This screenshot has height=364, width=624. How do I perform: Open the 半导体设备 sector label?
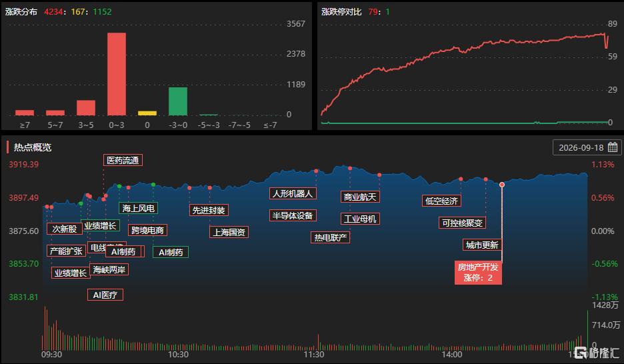pos(293,215)
